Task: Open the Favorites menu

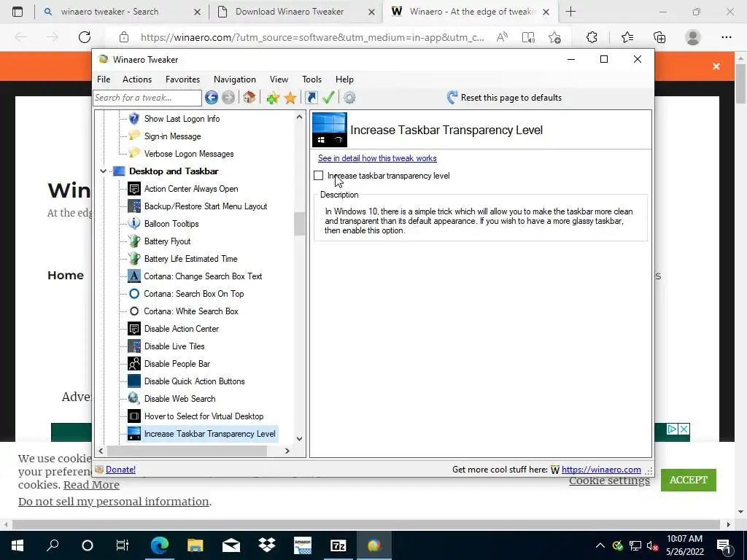Action: 182,79
